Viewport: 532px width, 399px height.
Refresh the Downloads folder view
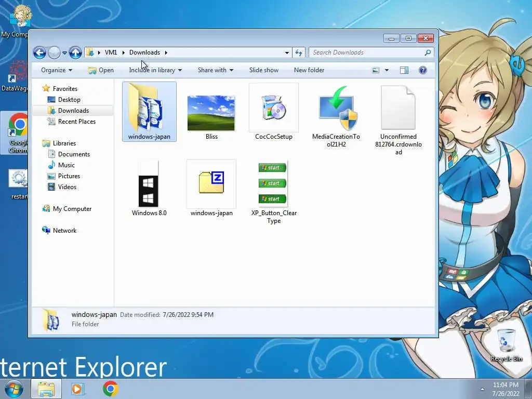(299, 52)
